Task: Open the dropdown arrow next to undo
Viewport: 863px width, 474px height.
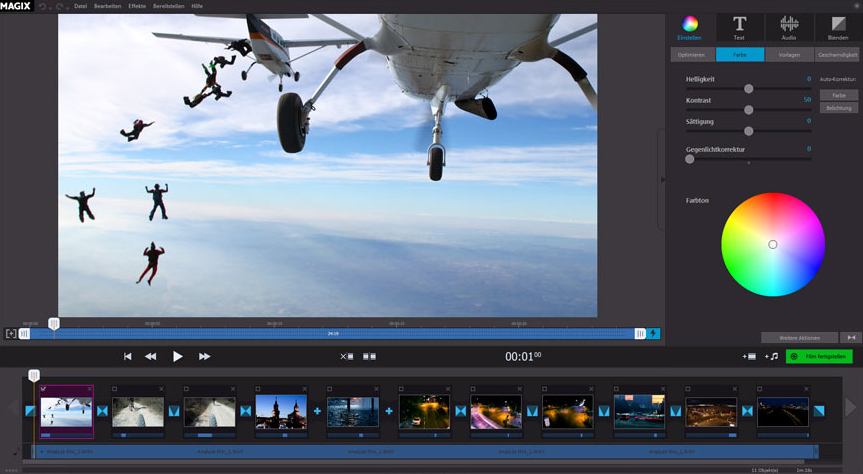Action: [x=51, y=7]
